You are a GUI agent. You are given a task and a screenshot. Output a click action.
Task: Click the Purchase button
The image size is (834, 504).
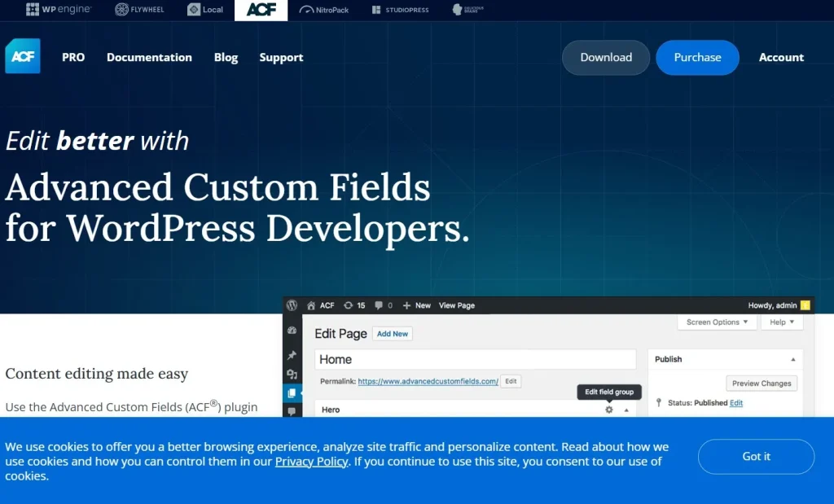[x=697, y=57]
